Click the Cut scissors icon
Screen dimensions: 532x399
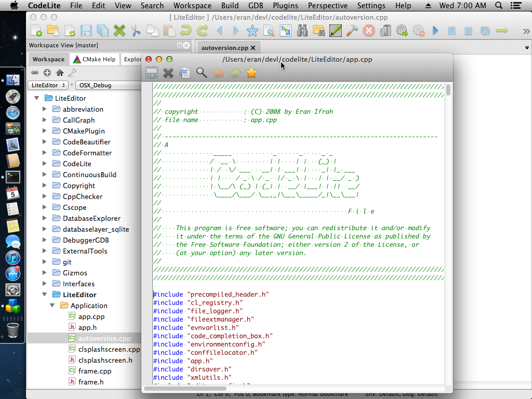(x=136, y=31)
